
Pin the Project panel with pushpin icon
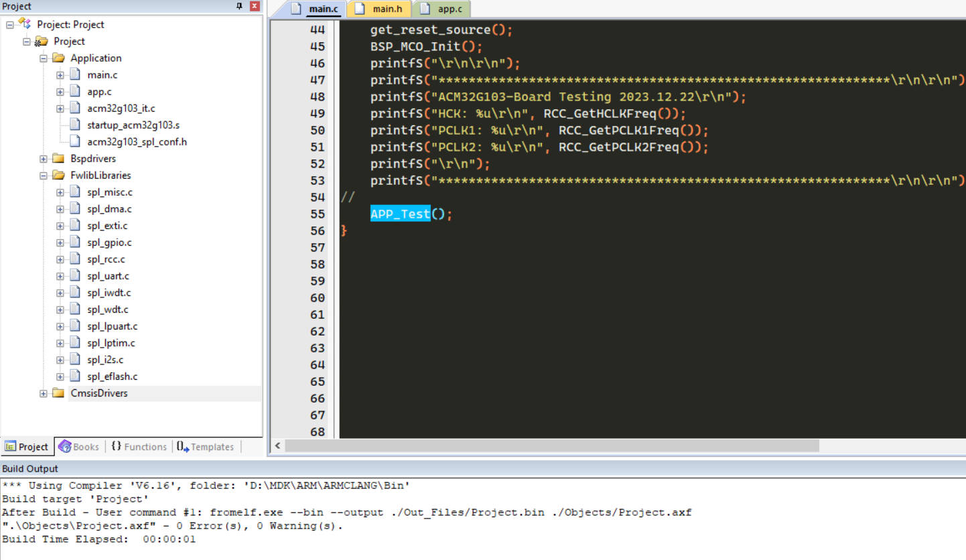coord(240,6)
